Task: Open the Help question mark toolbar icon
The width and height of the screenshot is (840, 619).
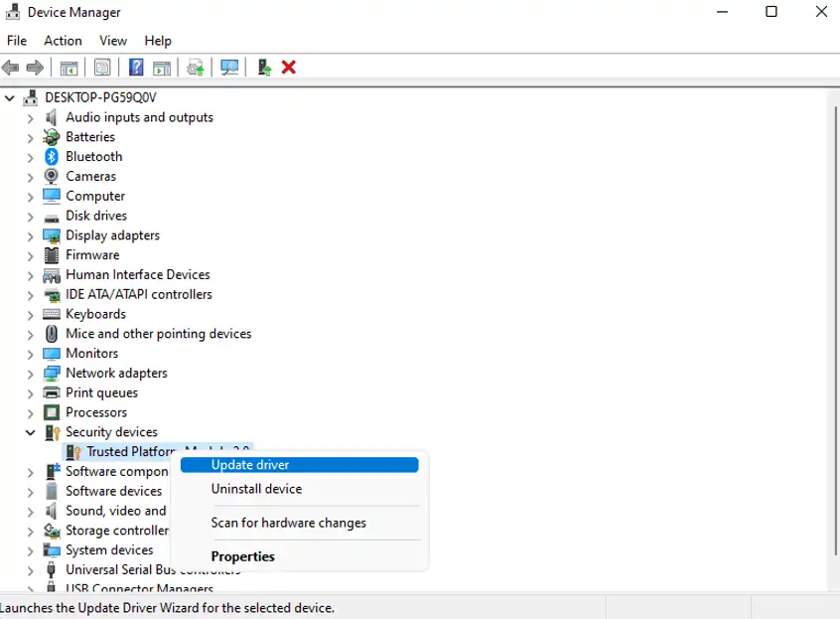Action: point(136,68)
